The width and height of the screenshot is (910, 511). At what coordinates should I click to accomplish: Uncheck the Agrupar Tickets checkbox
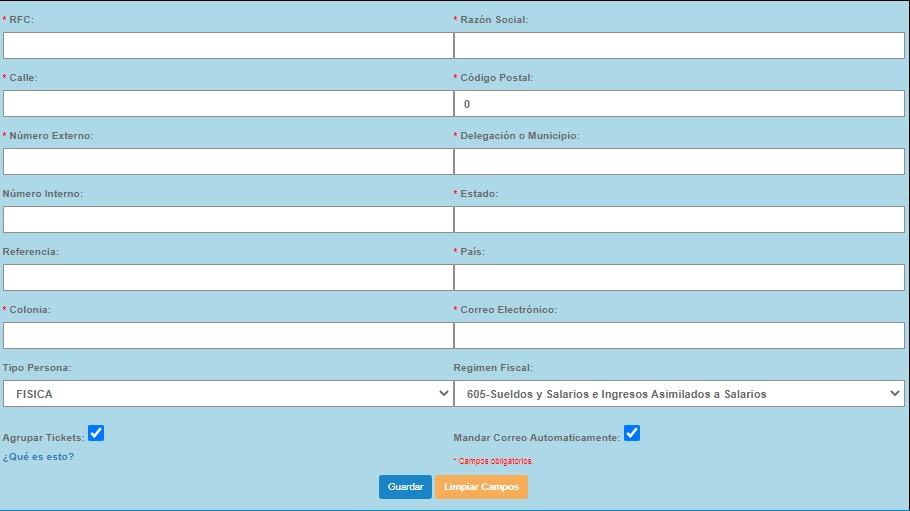96,433
